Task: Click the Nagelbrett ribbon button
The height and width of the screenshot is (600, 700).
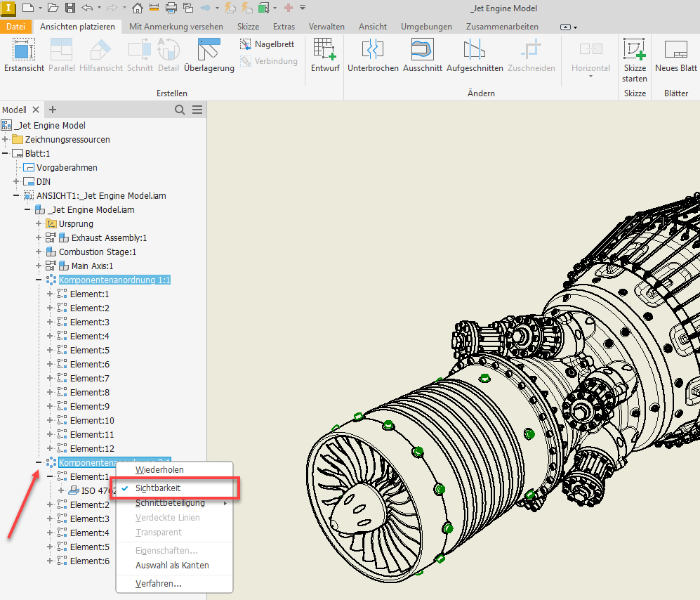Action: click(x=267, y=44)
